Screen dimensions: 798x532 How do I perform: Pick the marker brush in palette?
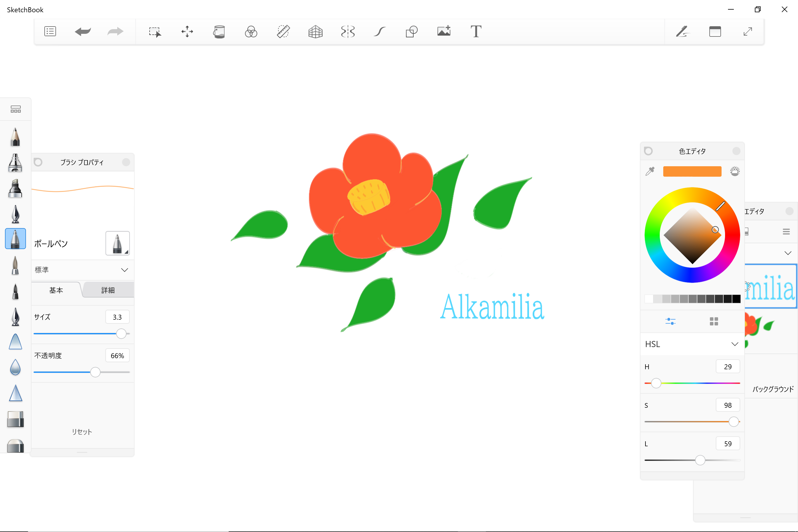click(15, 189)
